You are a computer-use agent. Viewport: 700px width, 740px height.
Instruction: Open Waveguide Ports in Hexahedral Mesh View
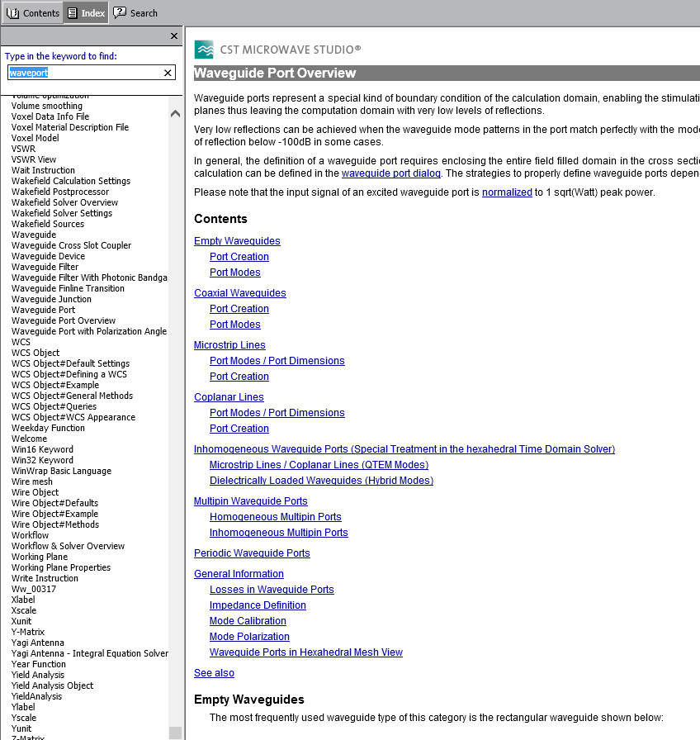[306, 652]
